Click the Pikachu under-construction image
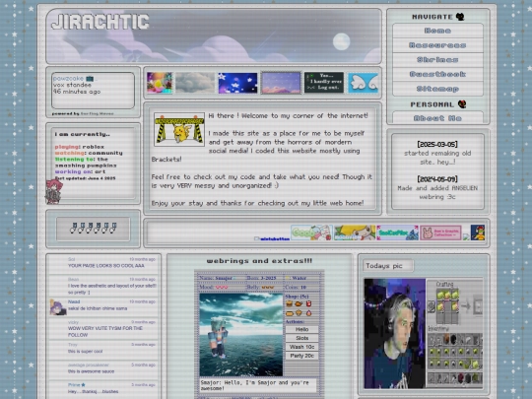The width and height of the screenshot is (532, 399). 179,130
